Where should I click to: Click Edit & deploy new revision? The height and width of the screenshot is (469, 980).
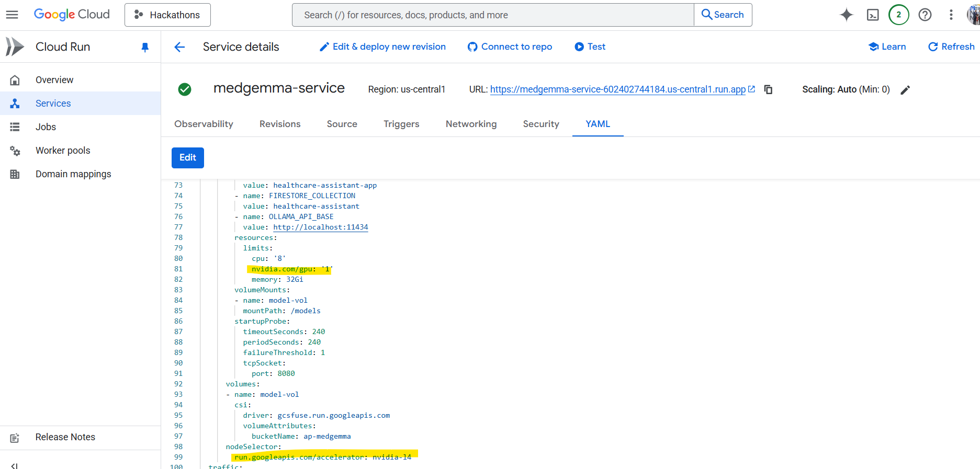click(x=382, y=47)
